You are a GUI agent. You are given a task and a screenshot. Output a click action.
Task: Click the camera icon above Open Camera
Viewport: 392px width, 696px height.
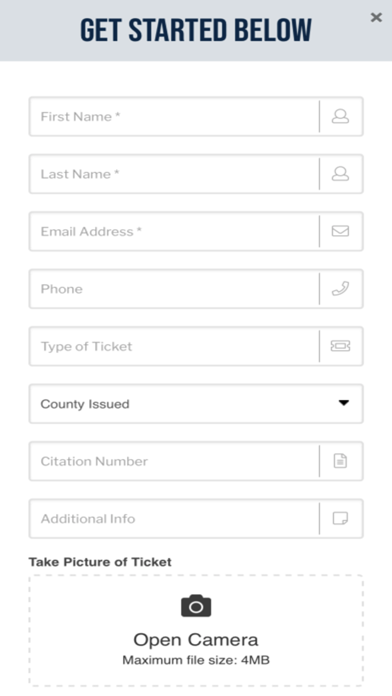pyautogui.click(x=196, y=606)
